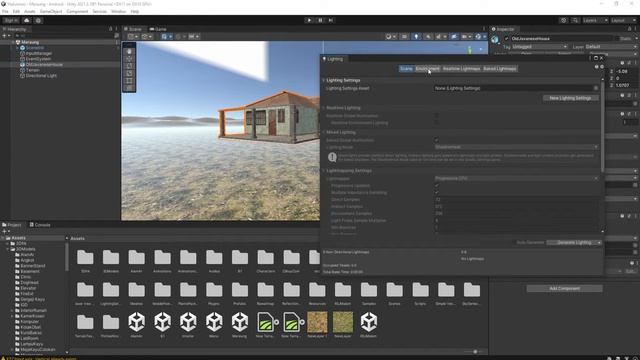
Task: Toggle scene audio icon
Action: click(x=428, y=36)
